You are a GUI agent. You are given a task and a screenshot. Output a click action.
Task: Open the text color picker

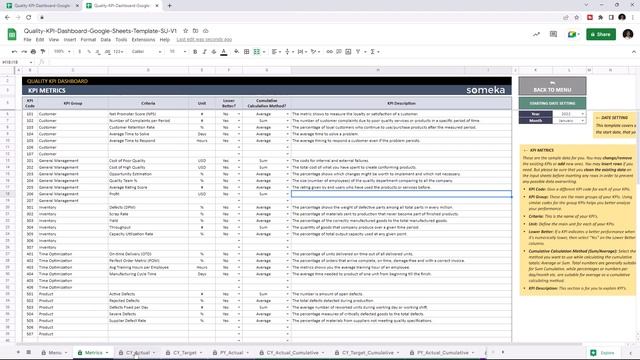(x=224, y=52)
